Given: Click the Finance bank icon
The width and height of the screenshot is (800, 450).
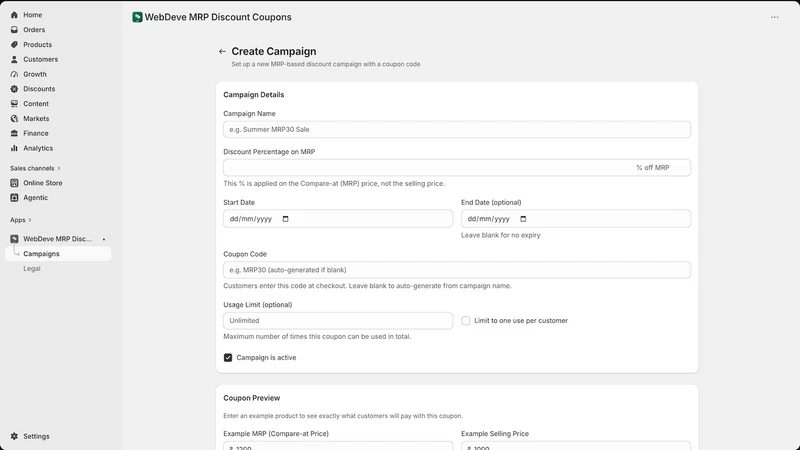Looking at the screenshot, I should (14, 133).
